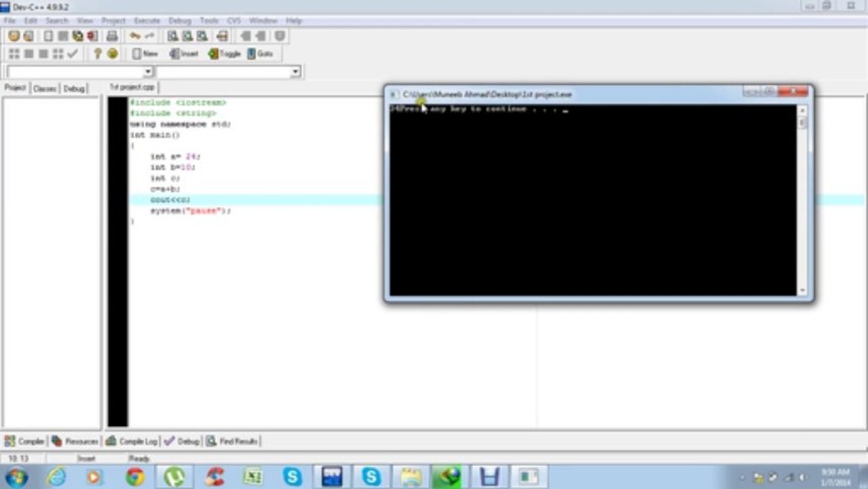Image resolution: width=868 pixels, height=489 pixels.
Task: Click the New button in specials toolbar
Action: pos(145,54)
